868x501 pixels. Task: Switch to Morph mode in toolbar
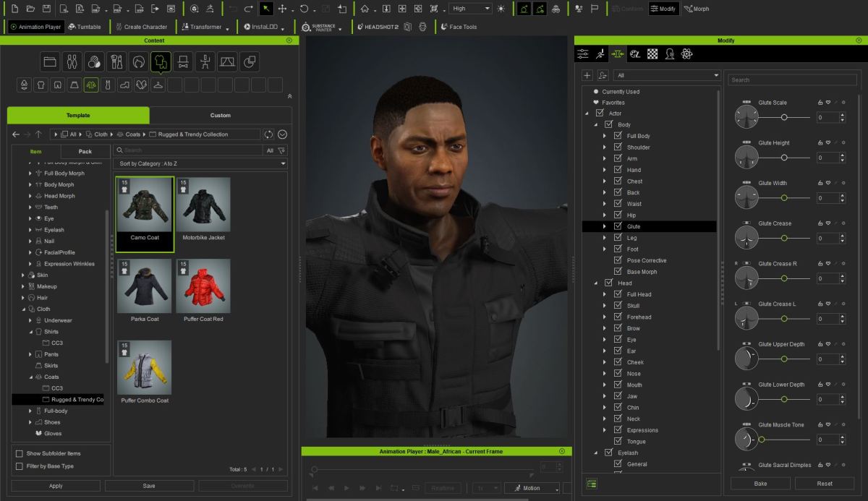coord(696,9)
